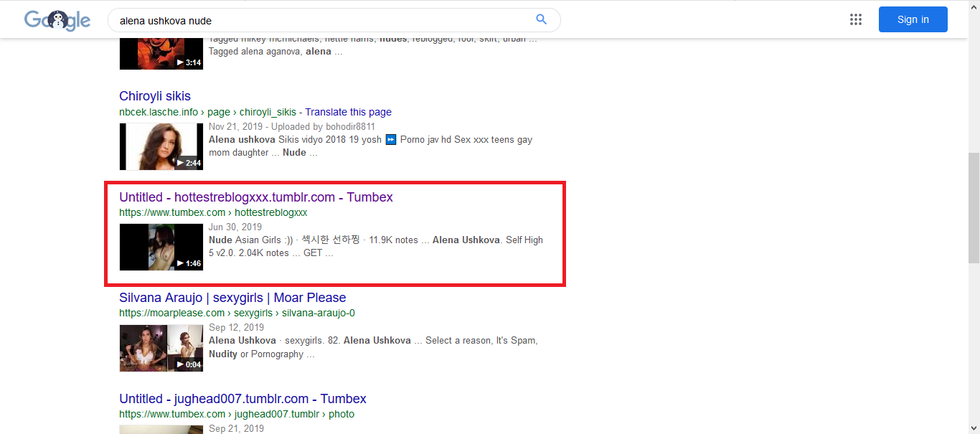Image resolution: width=980 pixels, height=434 pixels.
Task: Open the jughead007.tumblr.com Tumbex result title
Action: coord(242,399)
